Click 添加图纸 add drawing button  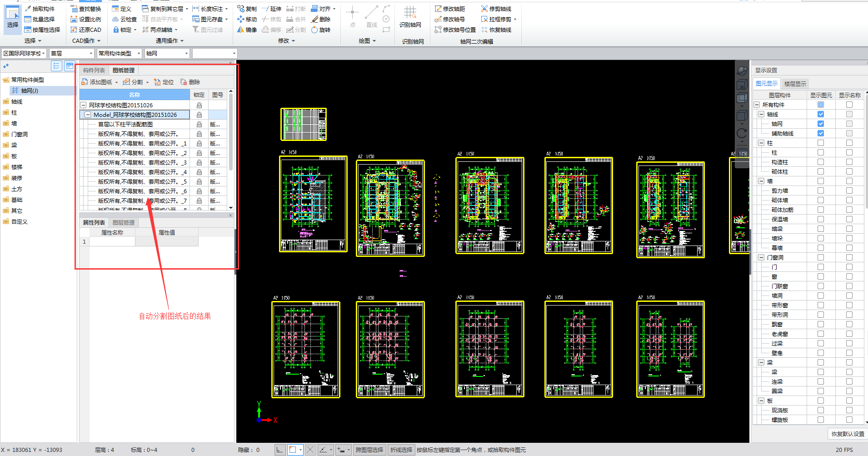pos(96,82)
